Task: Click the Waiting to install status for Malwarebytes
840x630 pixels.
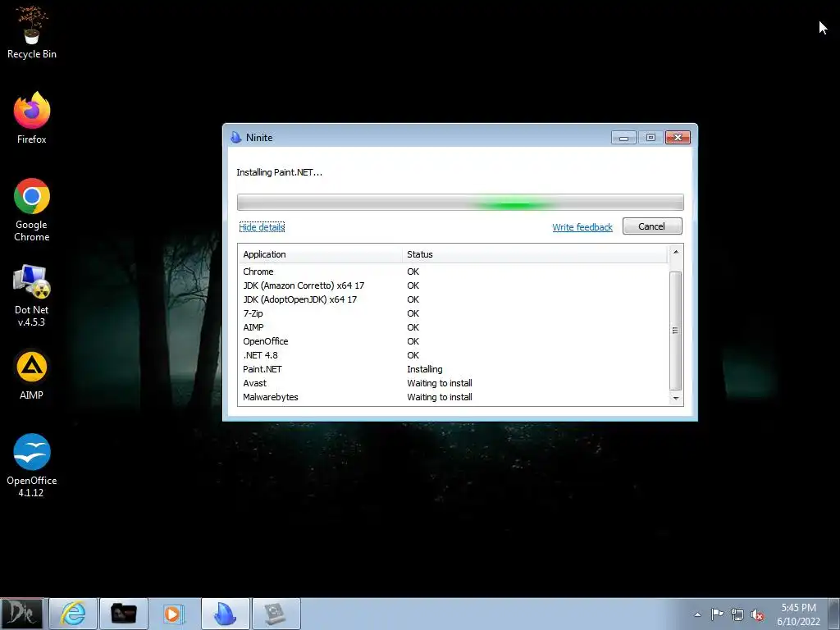Action: click(x=440, y=397)
